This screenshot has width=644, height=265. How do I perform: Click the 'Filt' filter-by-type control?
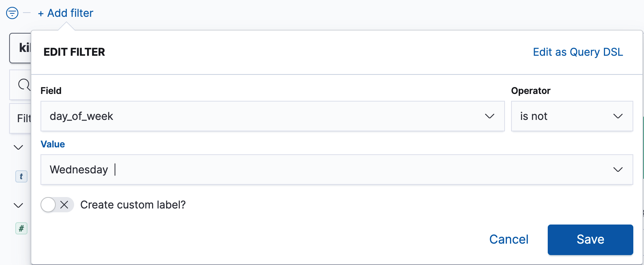pyautogui.click(x=24, y=118)
